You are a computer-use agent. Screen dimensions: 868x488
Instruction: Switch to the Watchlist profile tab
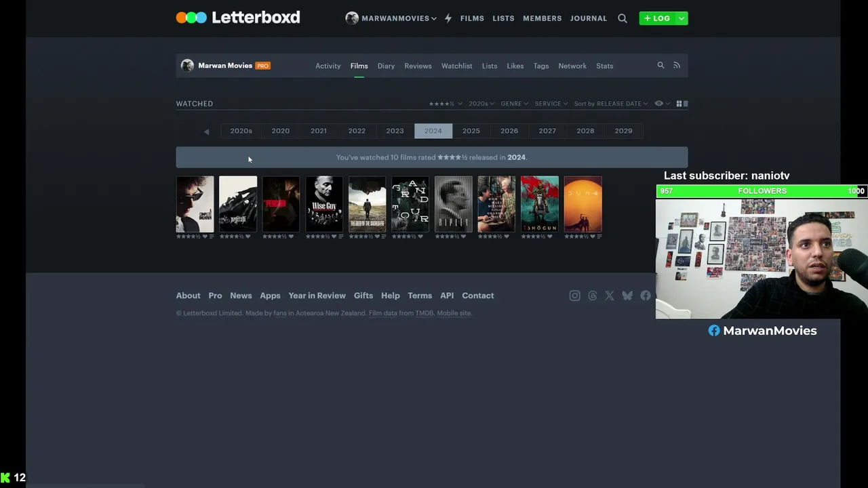point(456,66)
